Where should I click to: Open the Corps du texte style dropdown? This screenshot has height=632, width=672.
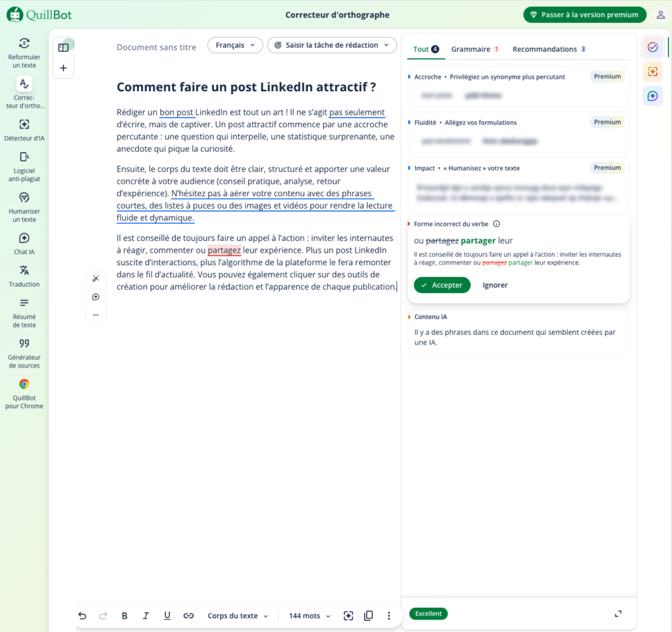238,616
